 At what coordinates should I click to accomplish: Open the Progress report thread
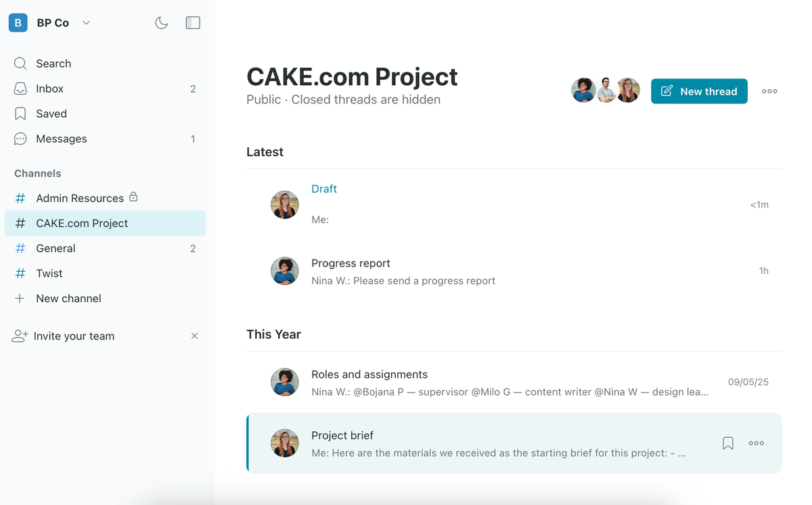tap(351, 263)
